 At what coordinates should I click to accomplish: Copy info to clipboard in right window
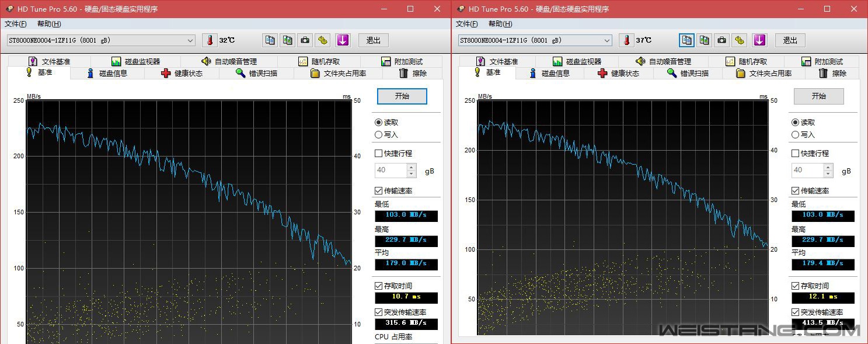coord(687,40)
